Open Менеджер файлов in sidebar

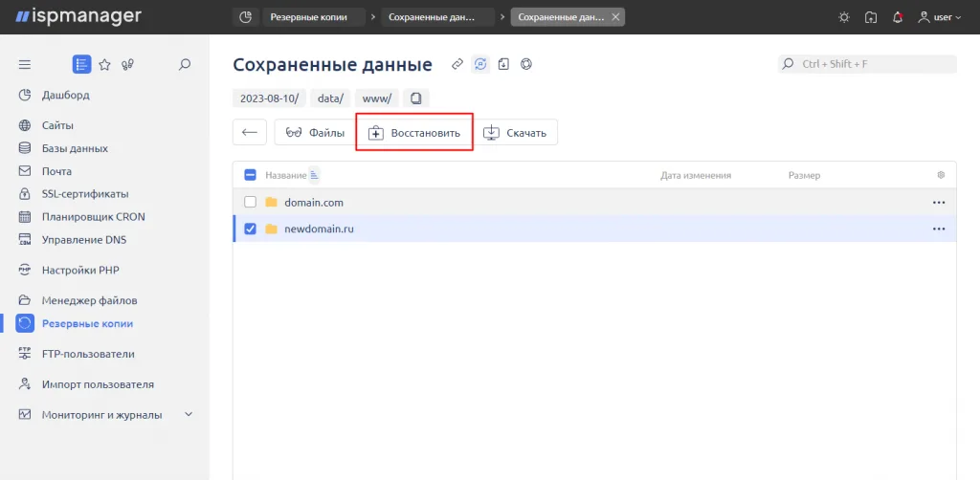point(89,300)
